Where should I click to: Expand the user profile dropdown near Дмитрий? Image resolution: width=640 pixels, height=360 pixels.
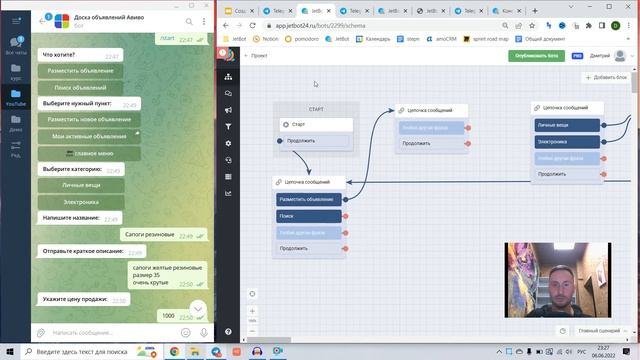[x=632, y=56]
